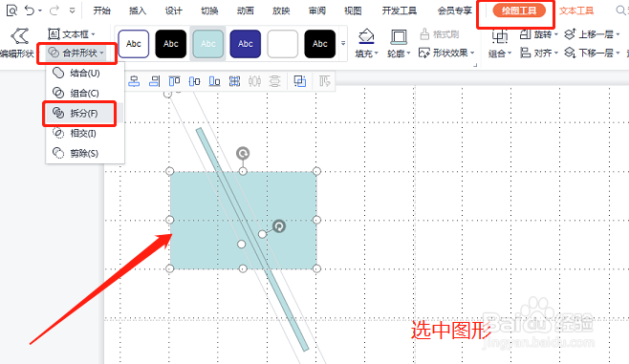Open the search icon at top right
Viewport: 629px width, 364px height.
coord(621,11)
